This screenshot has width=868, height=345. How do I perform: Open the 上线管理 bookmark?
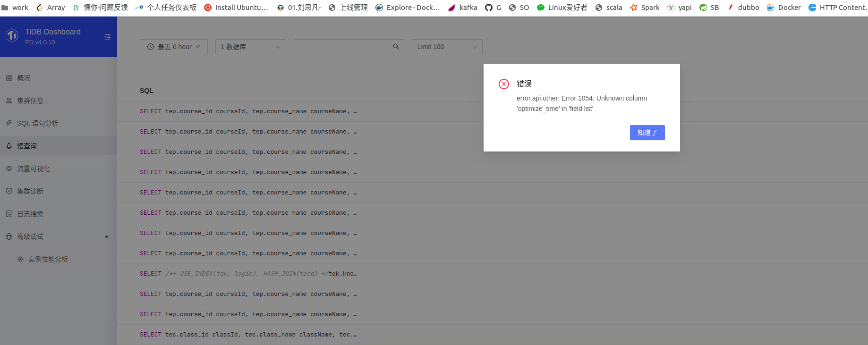coord(348,8)
